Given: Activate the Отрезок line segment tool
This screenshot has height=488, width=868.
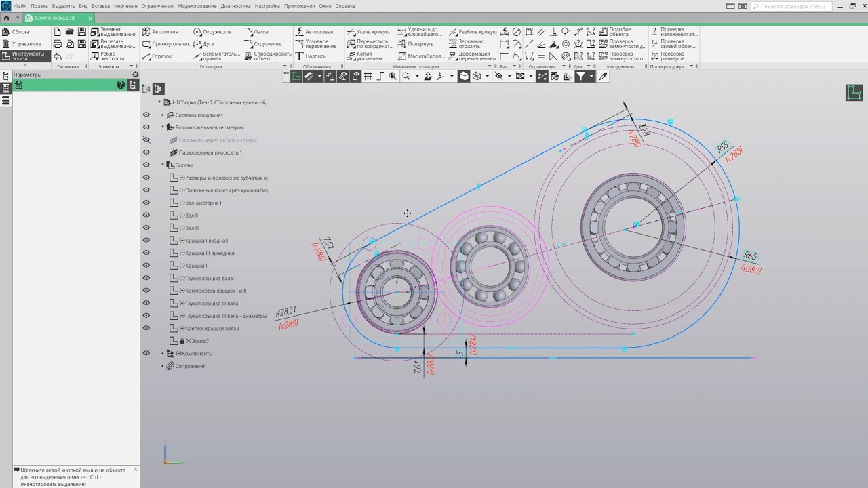Looking at the screenshot, I should [x=157, y=56].
